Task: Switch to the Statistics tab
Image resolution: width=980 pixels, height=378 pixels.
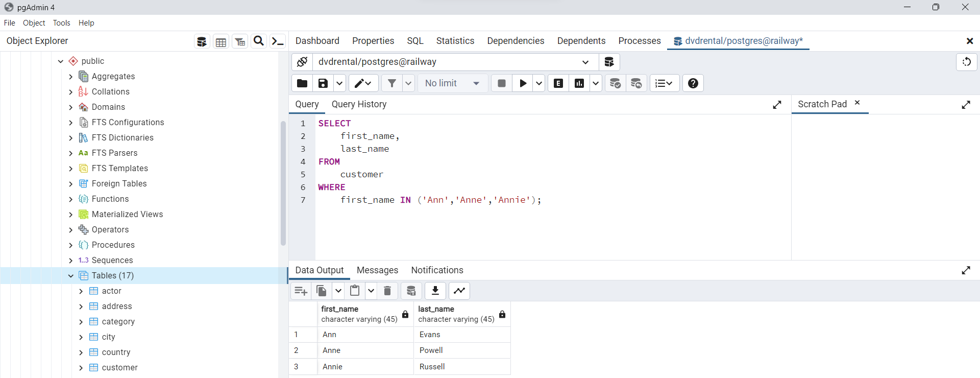Action: click(455, 41)
